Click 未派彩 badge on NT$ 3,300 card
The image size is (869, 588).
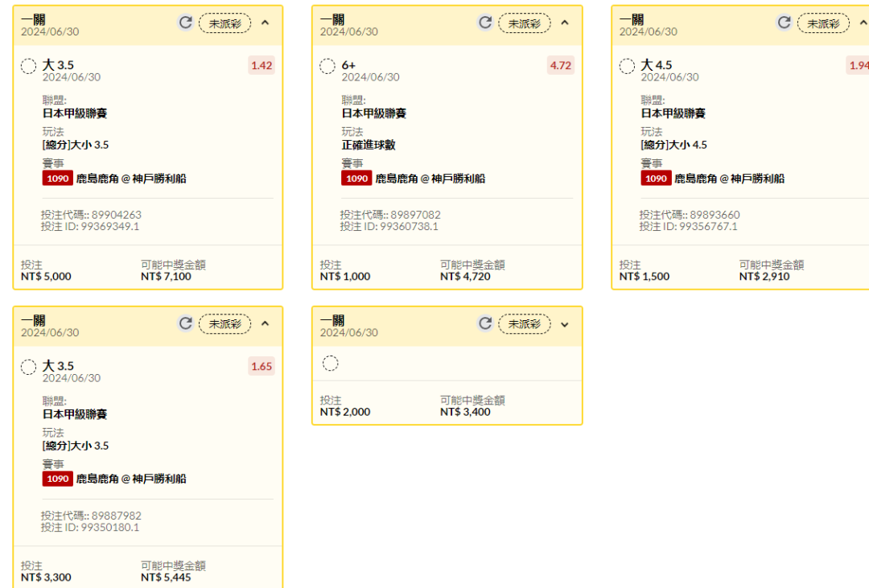point(225,323)
